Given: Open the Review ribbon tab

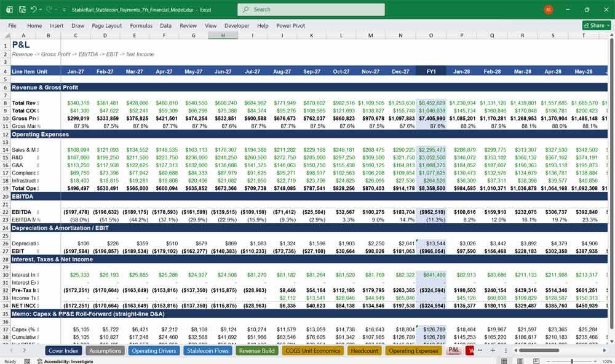Looking at the screenshot, I should [188, 25].
